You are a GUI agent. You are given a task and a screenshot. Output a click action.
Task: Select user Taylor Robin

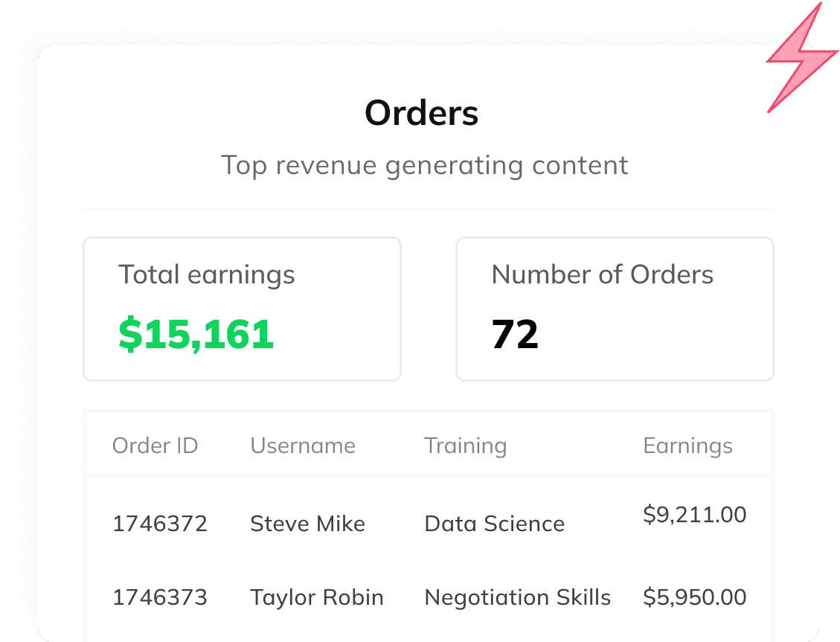pos(317,597)
